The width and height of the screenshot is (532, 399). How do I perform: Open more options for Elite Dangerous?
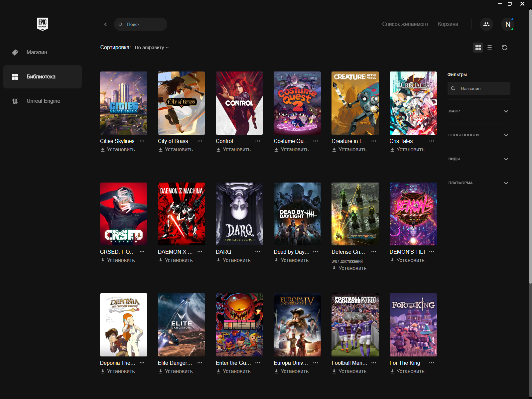pos(200,363)
